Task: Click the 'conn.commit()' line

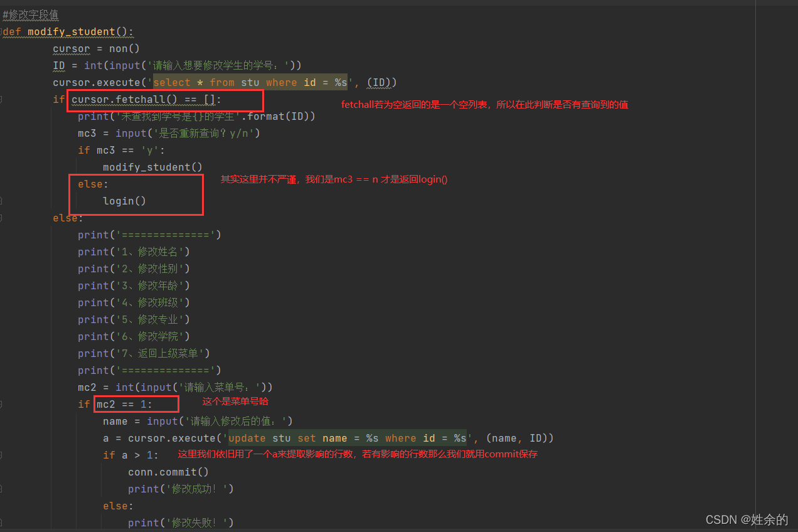Action: point(168,472)
